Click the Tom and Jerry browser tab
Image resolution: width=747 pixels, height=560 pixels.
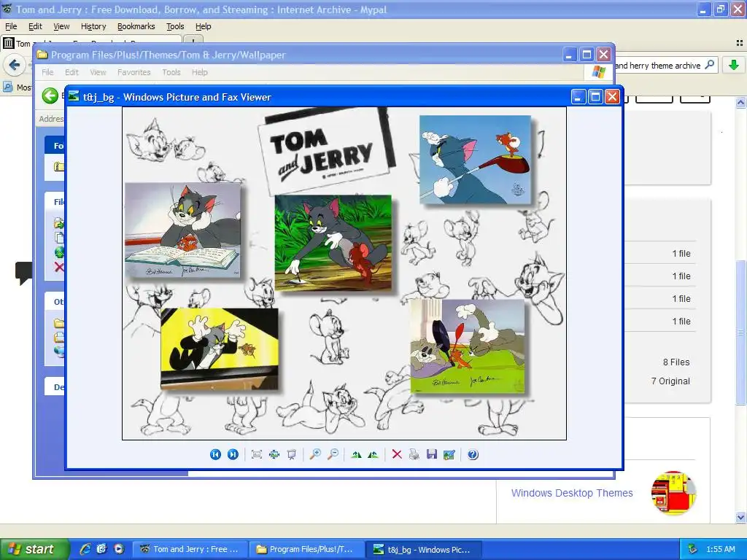90,43
